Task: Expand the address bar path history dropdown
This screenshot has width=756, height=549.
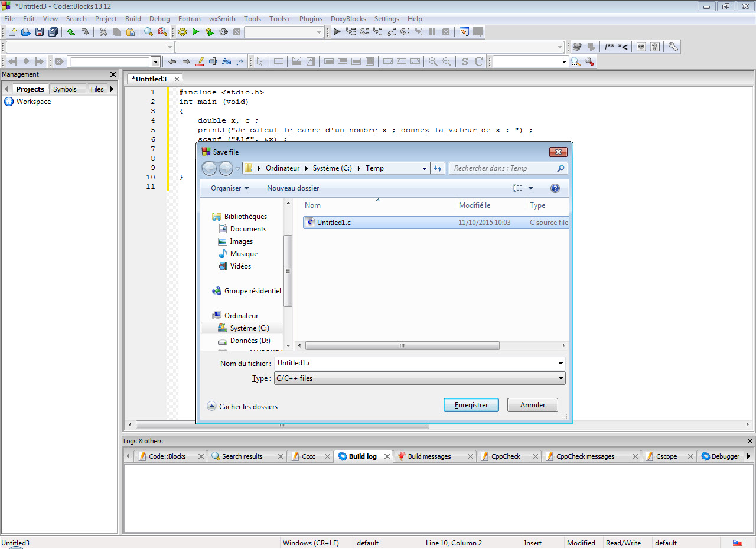Action: (424, 168)
